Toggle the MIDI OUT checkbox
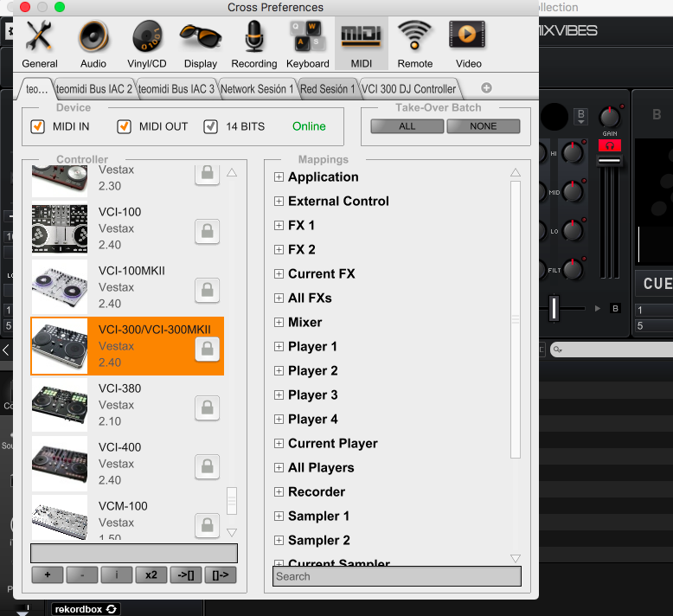The height and width of the screenshot is (616, 673). pos(124,126)
